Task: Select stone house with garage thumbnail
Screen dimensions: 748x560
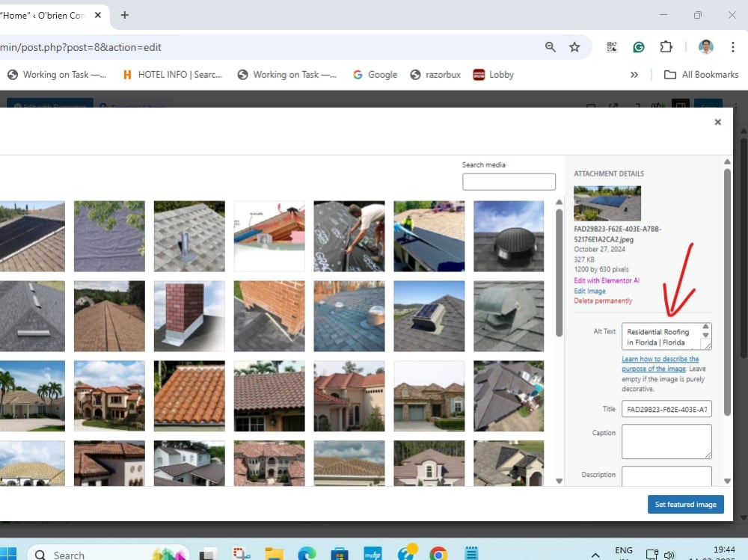Action: tap(429, 396)
